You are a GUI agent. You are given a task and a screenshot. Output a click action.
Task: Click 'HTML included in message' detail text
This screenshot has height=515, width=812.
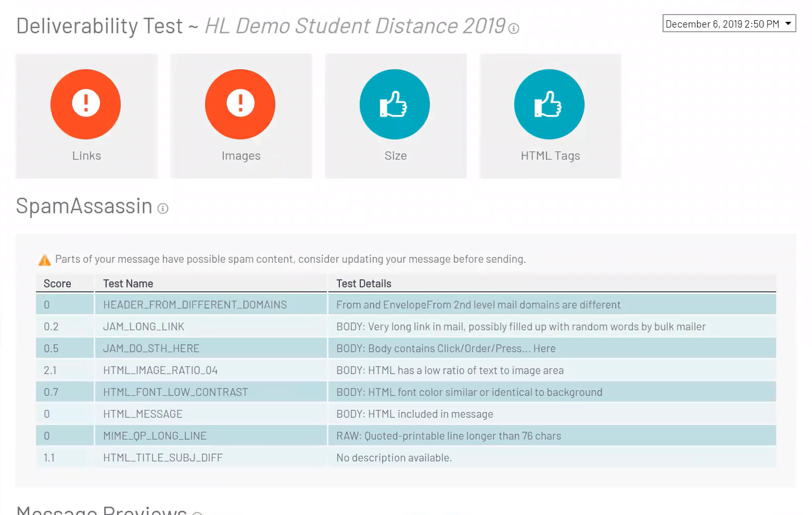coord(415,414)
